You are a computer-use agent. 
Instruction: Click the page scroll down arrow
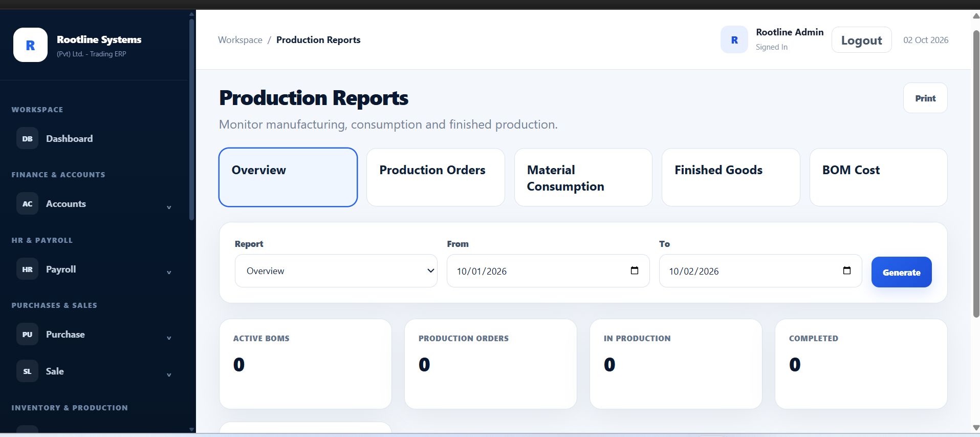coord(976,428)
